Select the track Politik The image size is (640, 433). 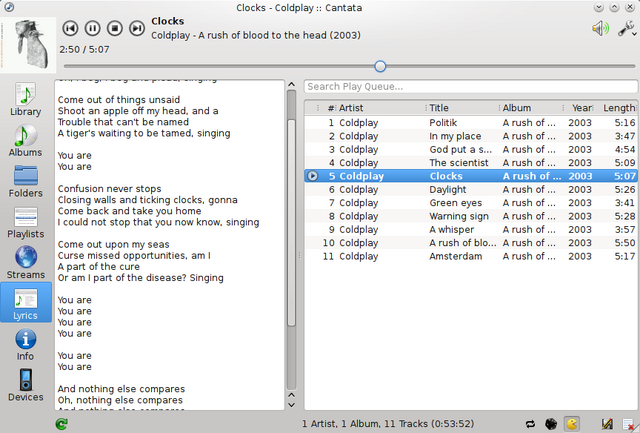471,122
